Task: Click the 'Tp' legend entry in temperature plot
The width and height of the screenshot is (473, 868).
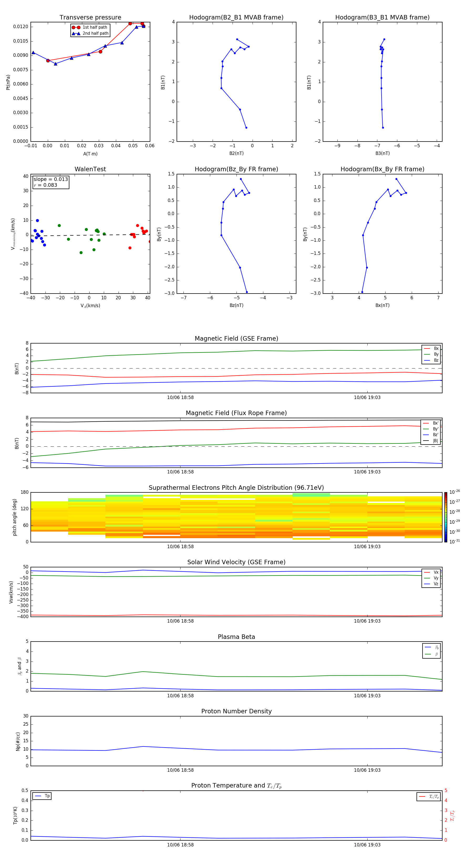Action: [42, 796]
